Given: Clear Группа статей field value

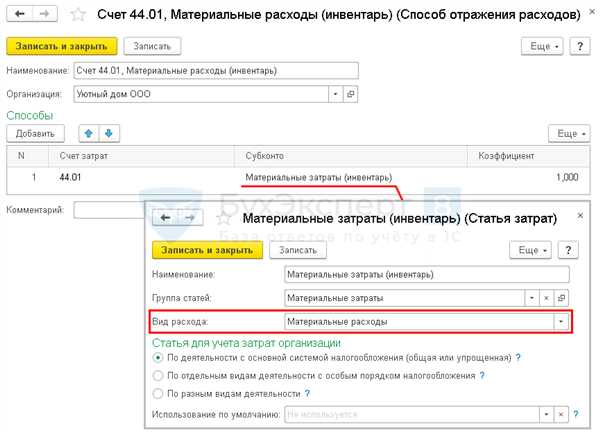Looking at the screenshot, I should [x=546, y=298].
